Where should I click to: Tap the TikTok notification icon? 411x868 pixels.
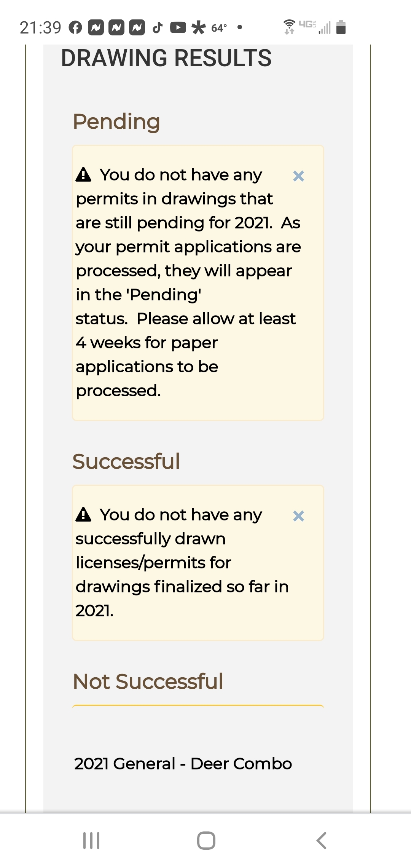tap(158, 27)
